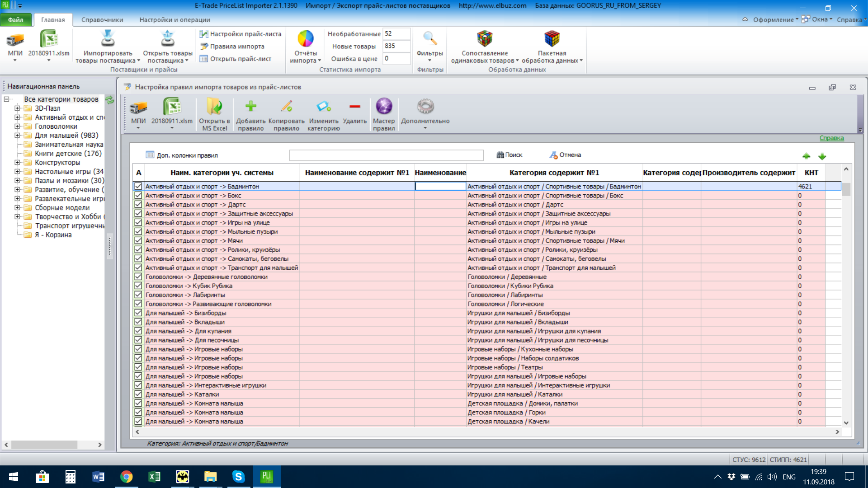
Task: Click rules search text field
Action: point(386,155)
